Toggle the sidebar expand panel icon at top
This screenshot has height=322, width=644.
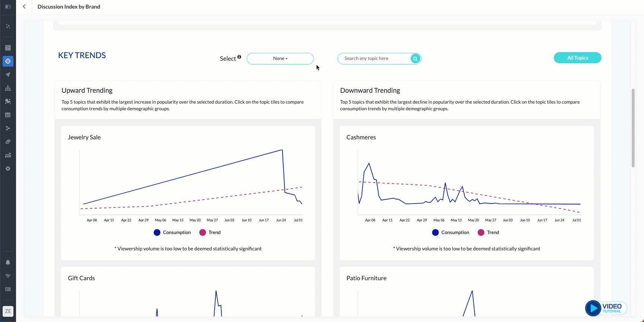tap(8, 7)
